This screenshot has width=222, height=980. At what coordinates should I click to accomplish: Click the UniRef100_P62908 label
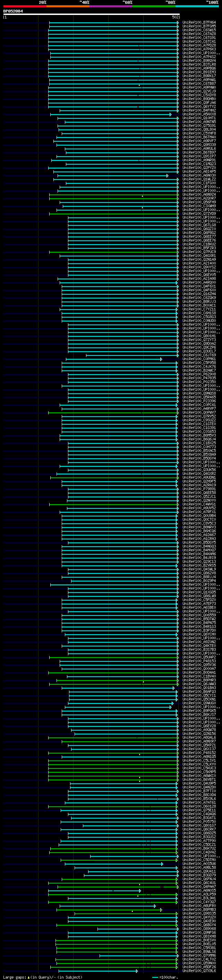click(x=199, y=374)
